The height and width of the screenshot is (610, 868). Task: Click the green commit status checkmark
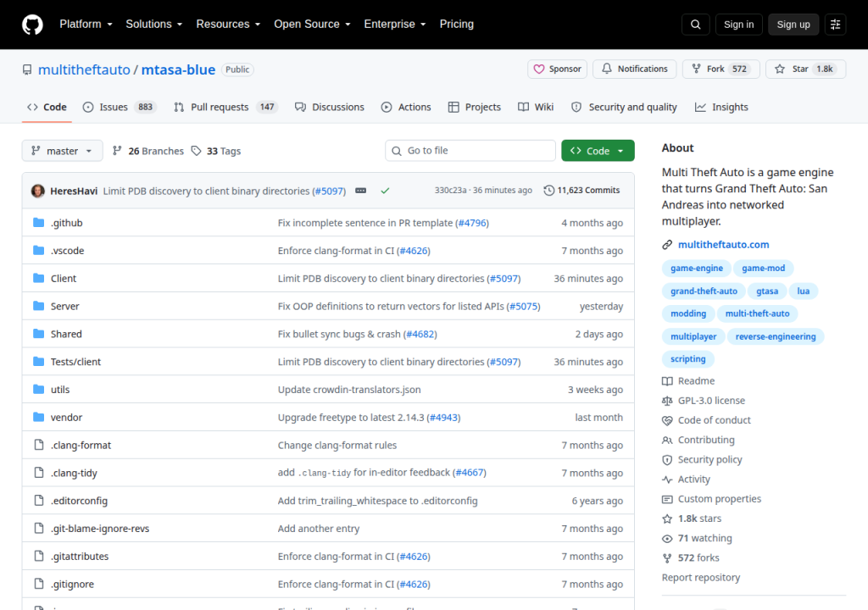[386, 191]
